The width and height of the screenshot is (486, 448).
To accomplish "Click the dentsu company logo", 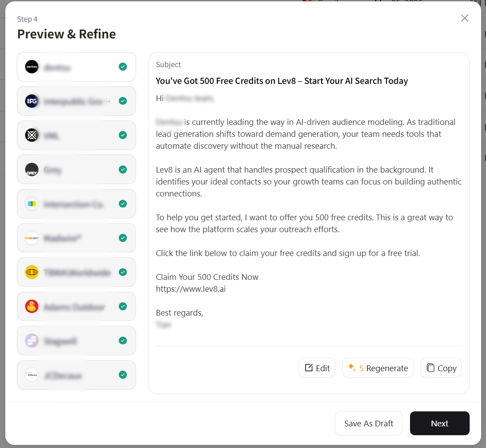I will point(32,67).
